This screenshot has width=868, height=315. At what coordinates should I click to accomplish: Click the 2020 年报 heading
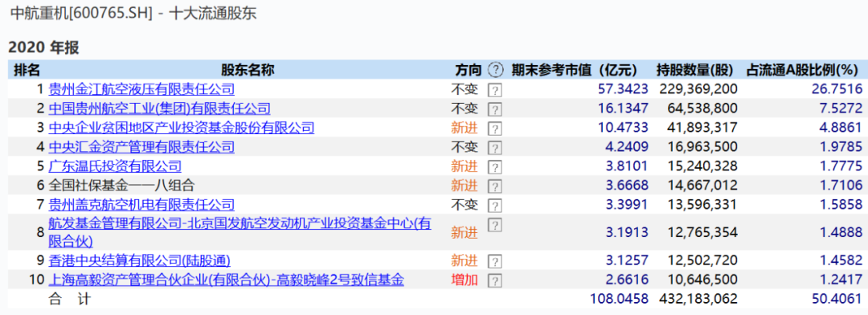[x=43, y=47]
